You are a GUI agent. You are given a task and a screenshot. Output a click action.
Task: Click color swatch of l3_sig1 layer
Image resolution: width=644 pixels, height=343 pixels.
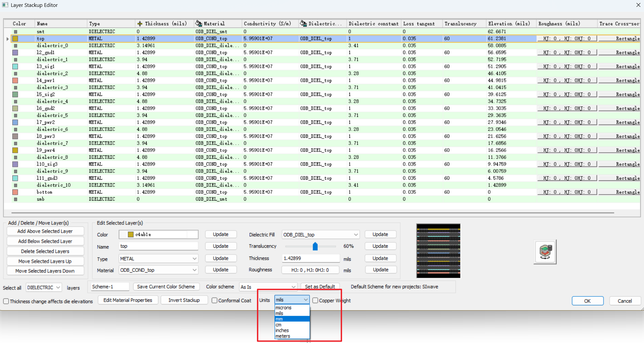[x=15, y=66]
